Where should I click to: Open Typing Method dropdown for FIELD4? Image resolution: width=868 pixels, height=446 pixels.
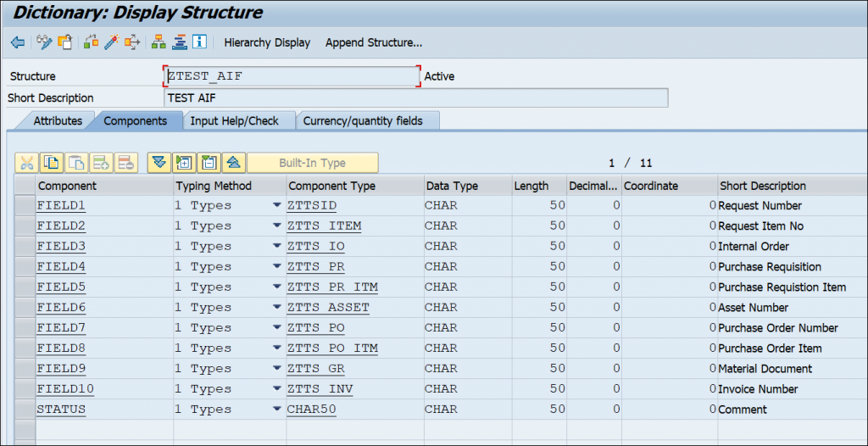pyautogui.click(x=277, y=267)
